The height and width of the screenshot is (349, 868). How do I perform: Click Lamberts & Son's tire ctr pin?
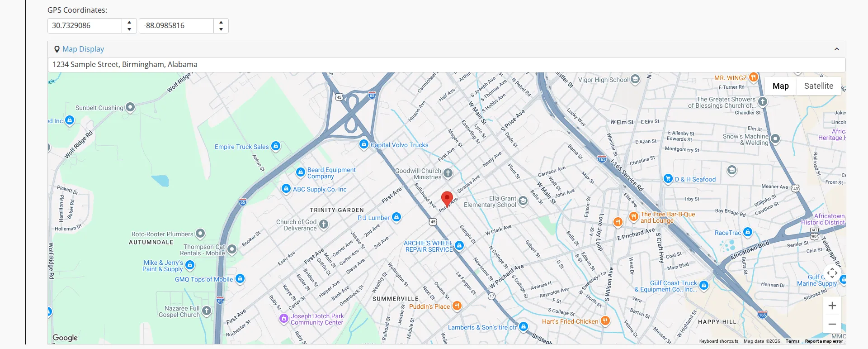pyautogui.click(x=524, y=326)
